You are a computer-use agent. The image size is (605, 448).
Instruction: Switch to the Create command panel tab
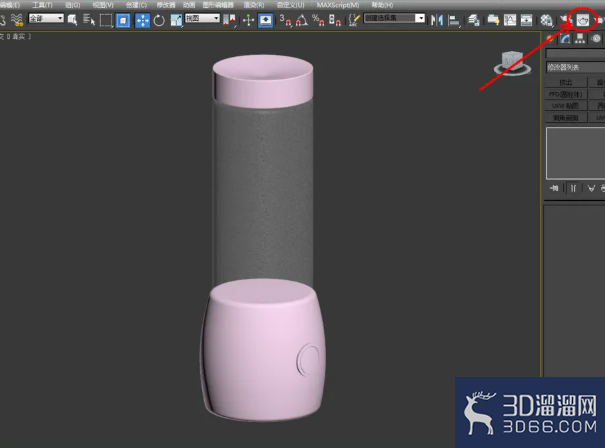pos(550,39)
